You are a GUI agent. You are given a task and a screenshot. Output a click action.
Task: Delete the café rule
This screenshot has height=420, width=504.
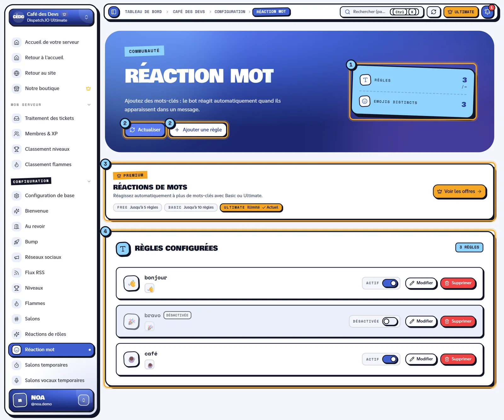pos(458,359)
